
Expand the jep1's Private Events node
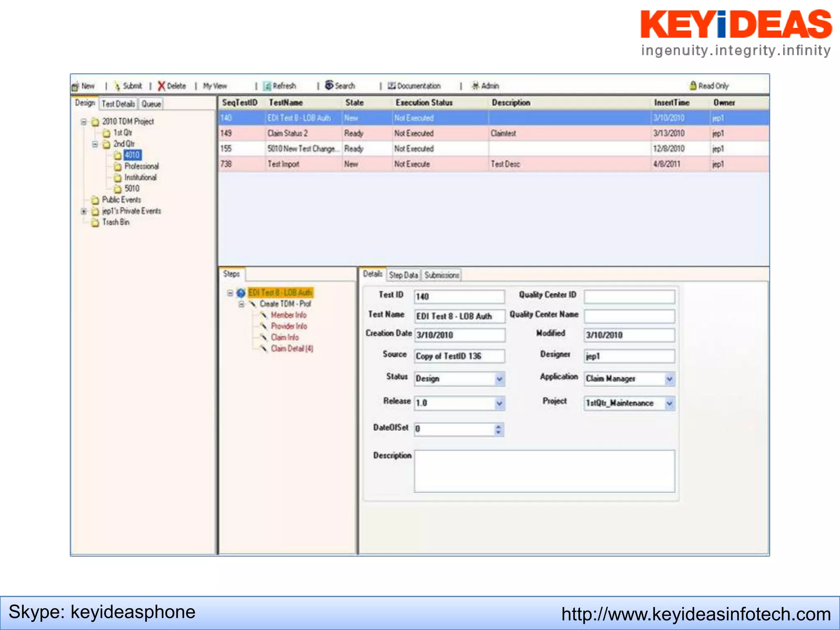pos(84,211)
